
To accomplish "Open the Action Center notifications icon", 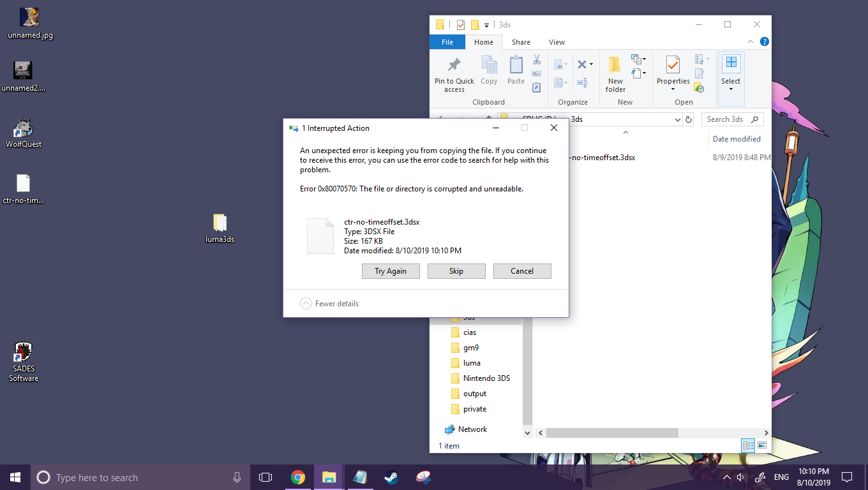I will coord(847,477).
